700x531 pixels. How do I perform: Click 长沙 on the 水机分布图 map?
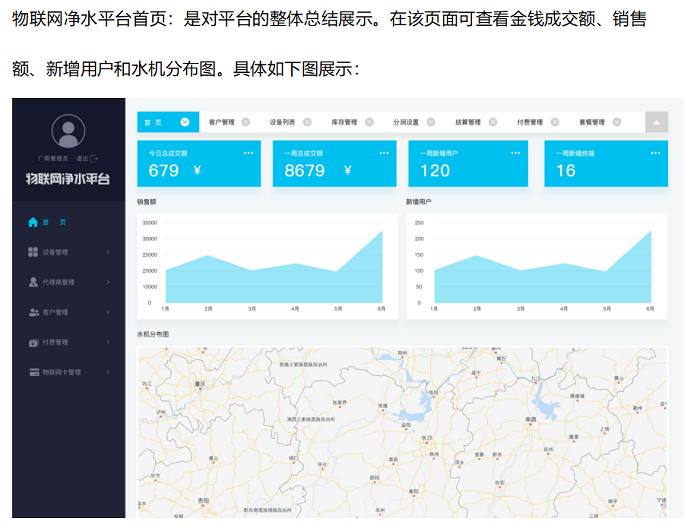click(x=427, y=438)
